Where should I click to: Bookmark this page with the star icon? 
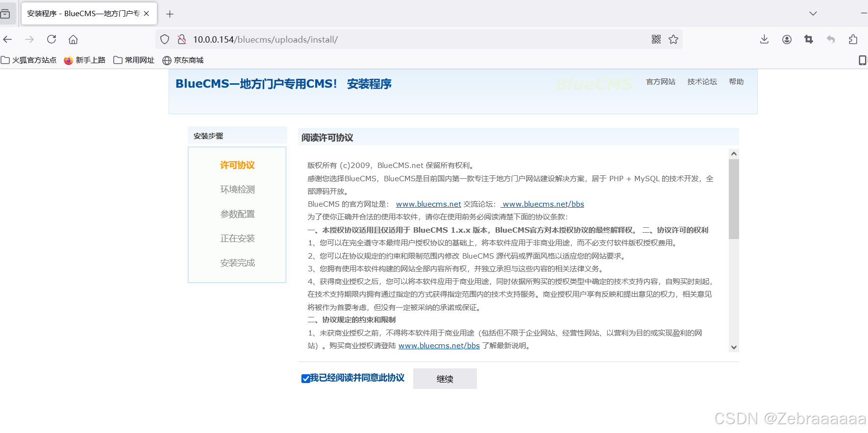(x=673, y=39)
